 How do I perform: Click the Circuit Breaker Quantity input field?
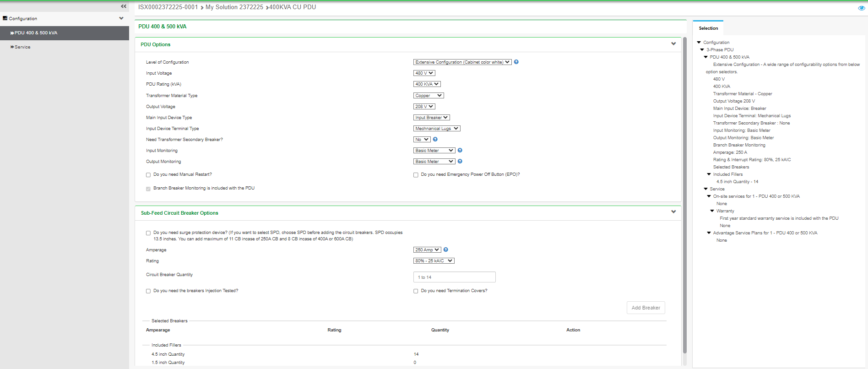[x=454, y=277]
